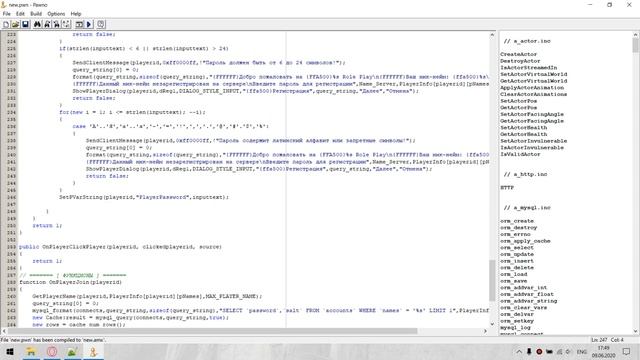Open File Explorer from the taskbar
The image size is (640, 360).
pos(31,351)
